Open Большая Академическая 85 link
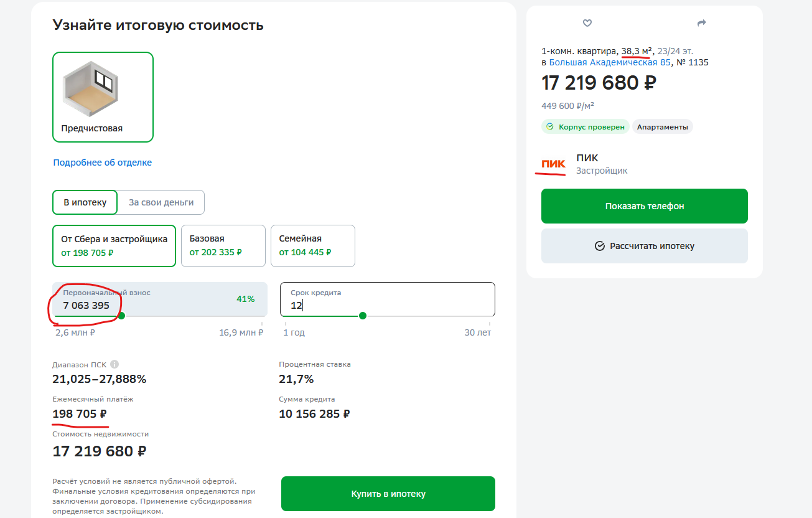This screenshot has height=518, width=812. (610, 62)
